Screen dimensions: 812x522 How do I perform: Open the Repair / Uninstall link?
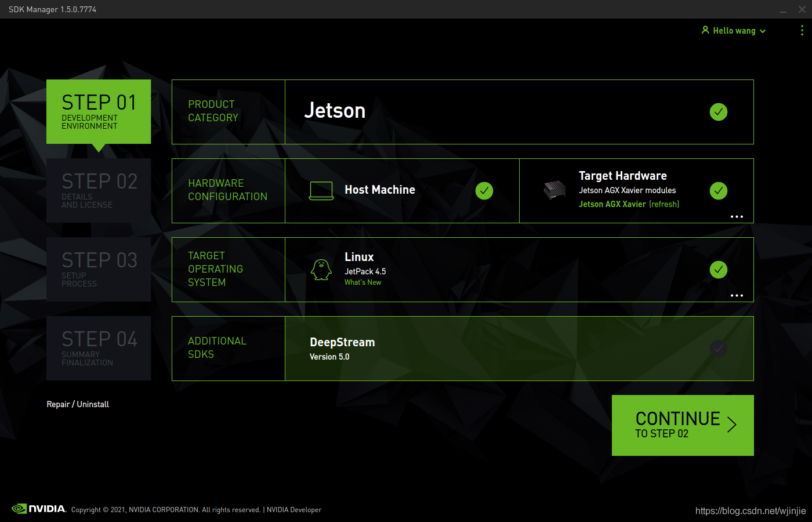78,404
